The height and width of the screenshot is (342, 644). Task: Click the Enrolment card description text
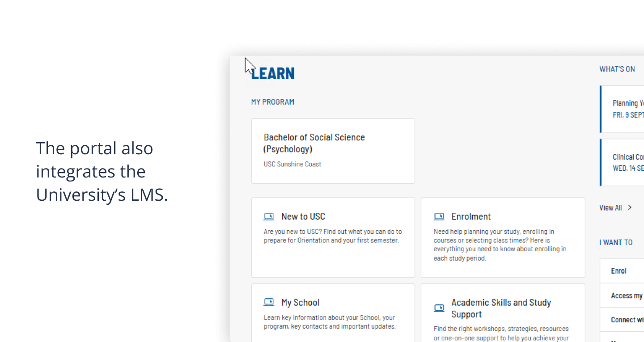coord(500,245)
